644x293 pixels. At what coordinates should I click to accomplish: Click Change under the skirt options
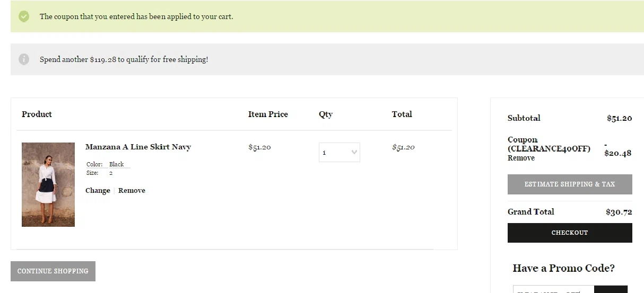[98, 191]
